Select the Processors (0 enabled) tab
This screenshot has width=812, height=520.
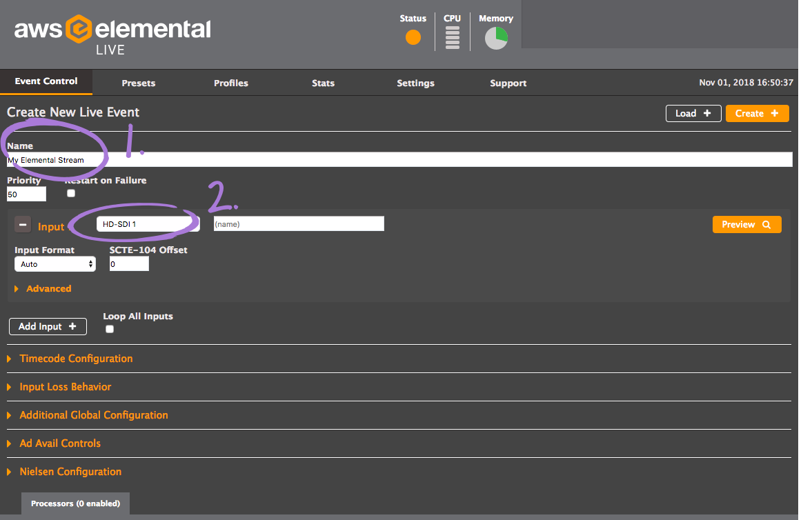coord(76,503)
